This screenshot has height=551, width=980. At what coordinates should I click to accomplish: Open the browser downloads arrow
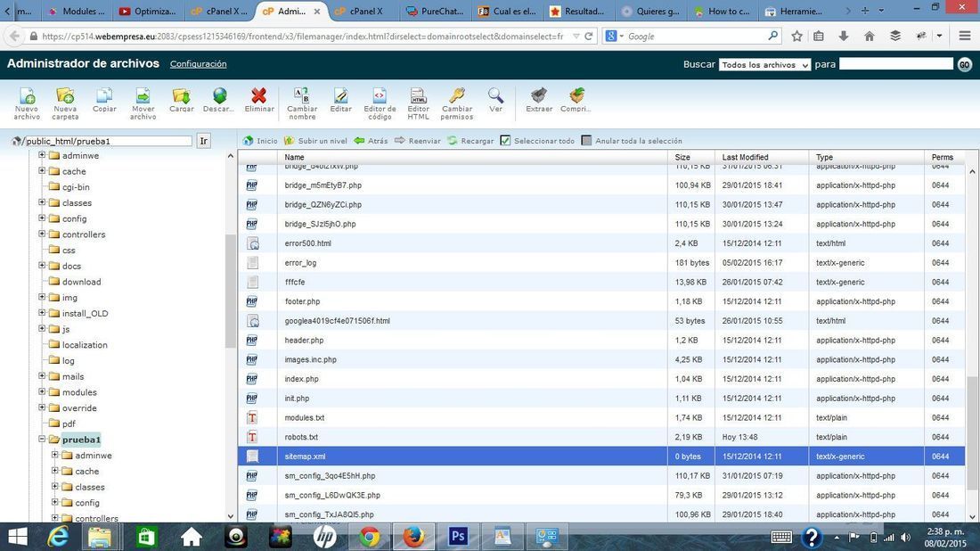click(x=844, y=37)
